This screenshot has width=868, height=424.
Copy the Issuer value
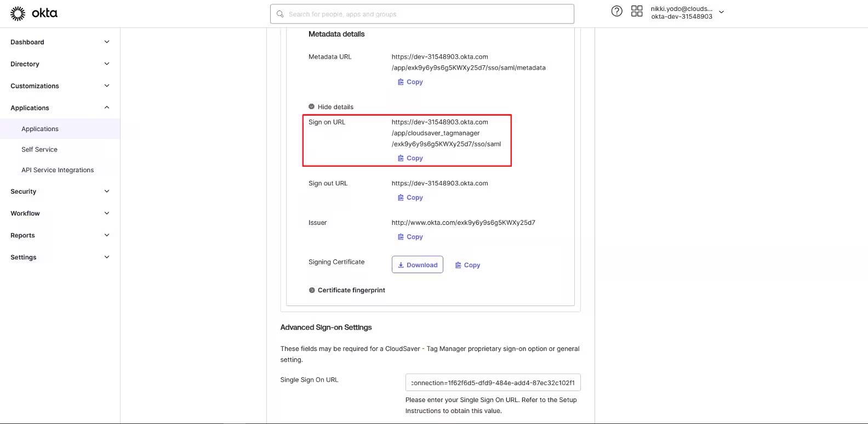click(x=410, y=237)
